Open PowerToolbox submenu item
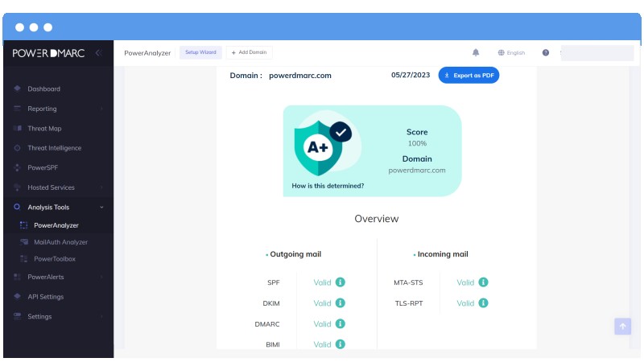644x362 pixels. point(55,259)
